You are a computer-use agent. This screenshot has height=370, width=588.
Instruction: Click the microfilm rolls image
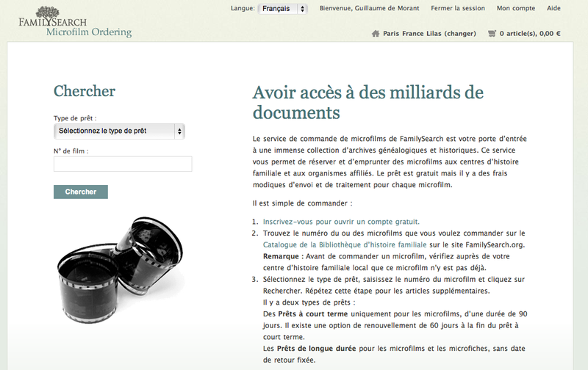click(121, 269)
